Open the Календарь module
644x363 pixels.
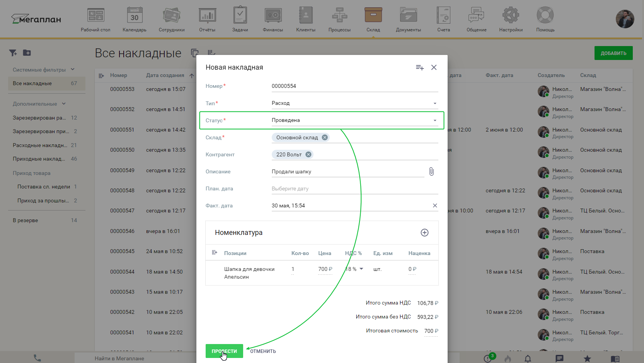pyautogui.click(x=135, y=19)
